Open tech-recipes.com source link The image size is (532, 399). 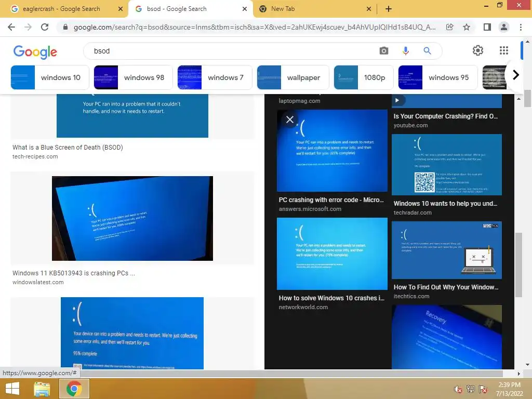pyautogui.click(x=35, y=156)
